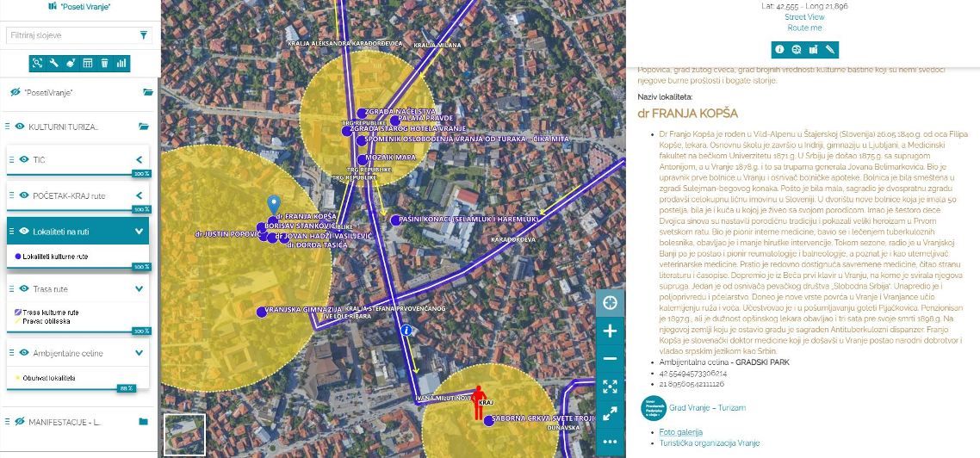The width and height of the screenshot is (980, 458).
Task: Toggle visibility of Trasa rute layer
Action: click(25, 289)
